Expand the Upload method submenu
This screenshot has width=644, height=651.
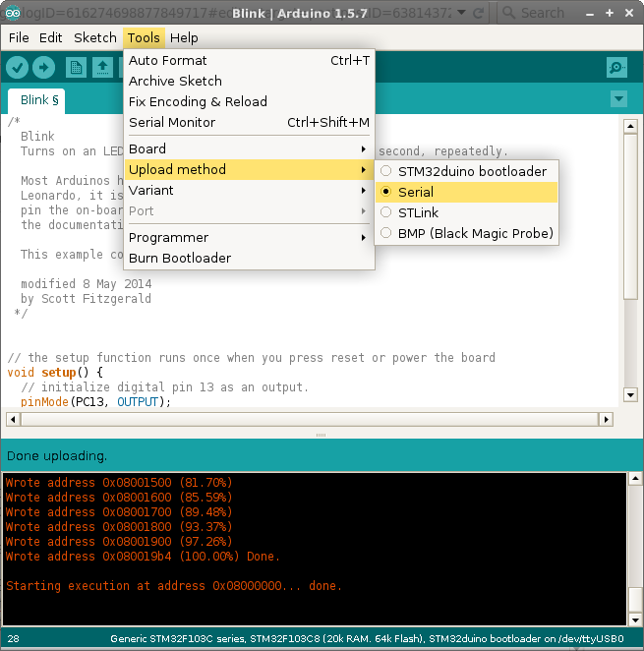[249, 169]
